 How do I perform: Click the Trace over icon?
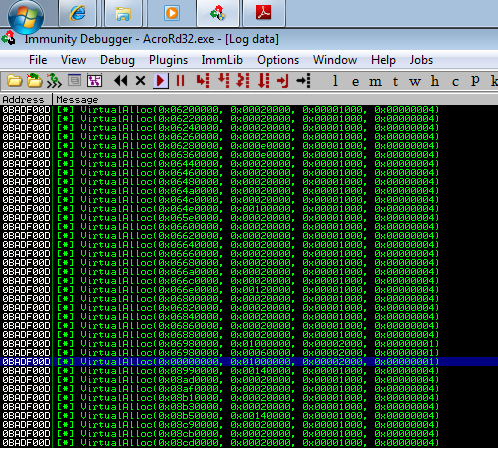coord(263,81)
